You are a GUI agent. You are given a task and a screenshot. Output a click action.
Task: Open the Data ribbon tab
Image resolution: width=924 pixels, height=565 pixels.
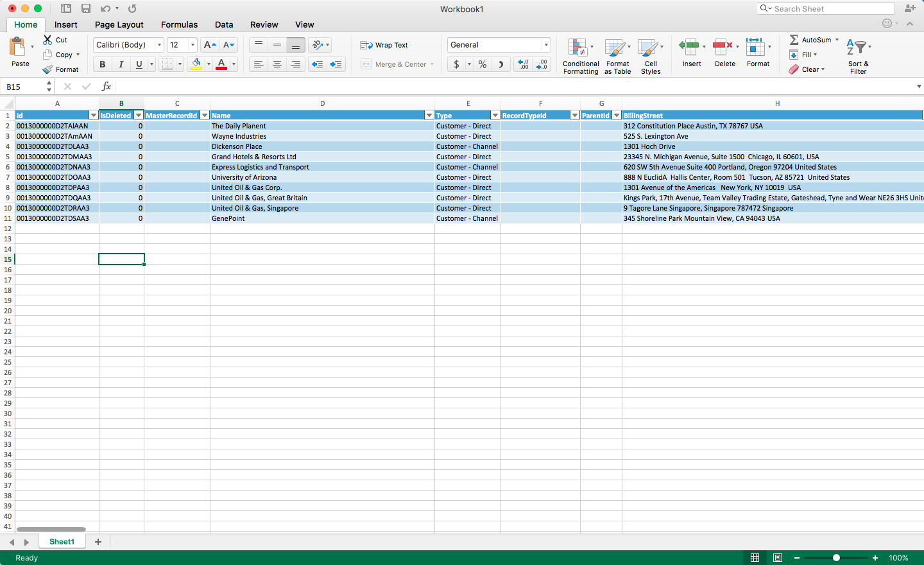(224, 24)
